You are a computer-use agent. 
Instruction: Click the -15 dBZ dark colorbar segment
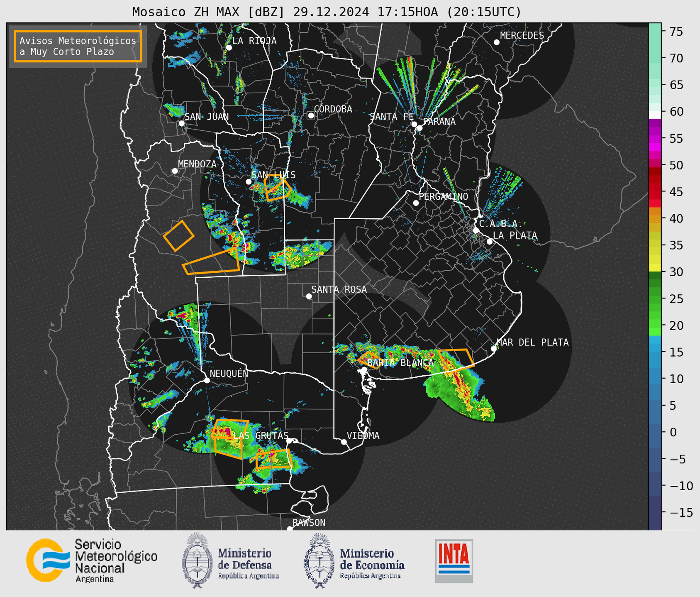(x=655, y=513)
